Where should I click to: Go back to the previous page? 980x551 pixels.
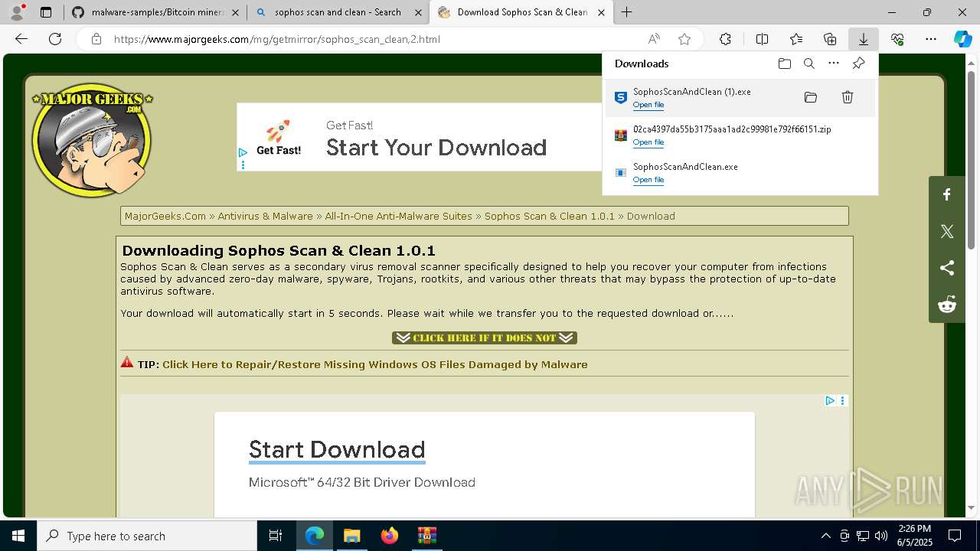21,39
